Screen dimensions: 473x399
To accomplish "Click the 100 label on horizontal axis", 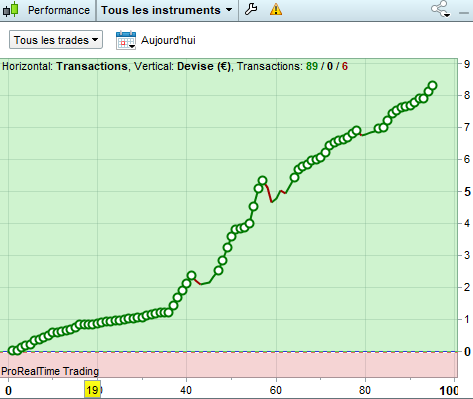I will tap(449, 390).
